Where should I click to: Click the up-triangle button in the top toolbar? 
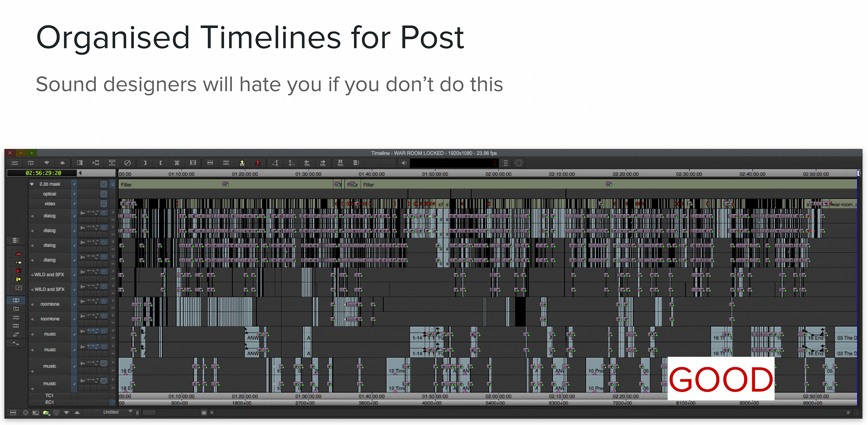pos(62,163)
